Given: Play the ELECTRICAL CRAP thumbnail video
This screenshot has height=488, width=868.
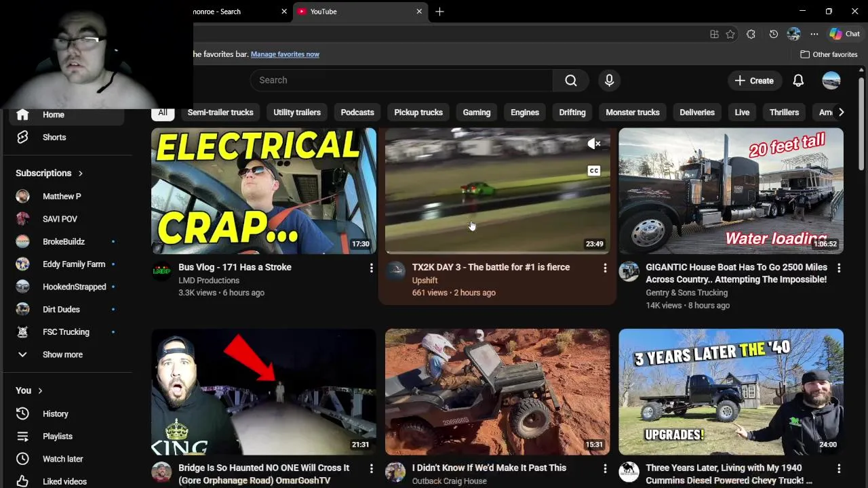Looking at the screenshot, I should [264, 191].
